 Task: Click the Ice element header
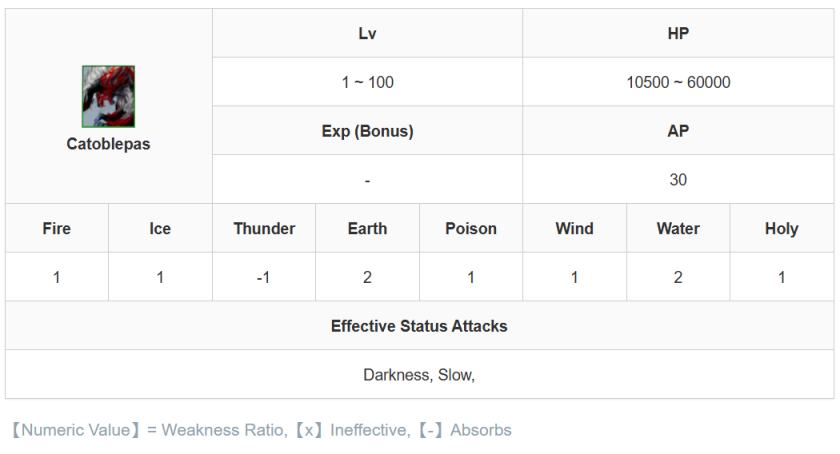pyautogui.click(x=160, y=229)
